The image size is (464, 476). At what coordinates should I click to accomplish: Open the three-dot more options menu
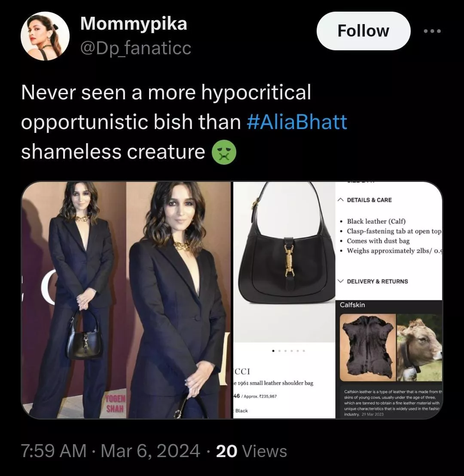(x=432, y=31)
